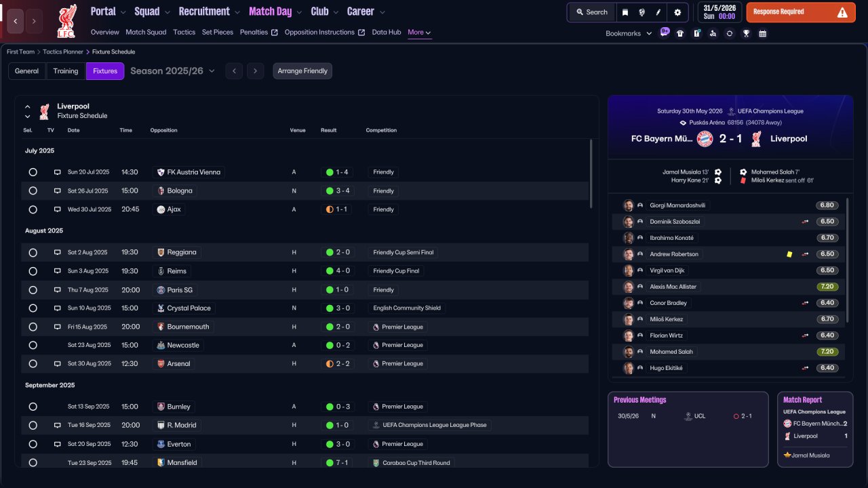Expand the Bookmarks dropdown
The width and height of the screenshot is (868, 488).
point(629,33)
